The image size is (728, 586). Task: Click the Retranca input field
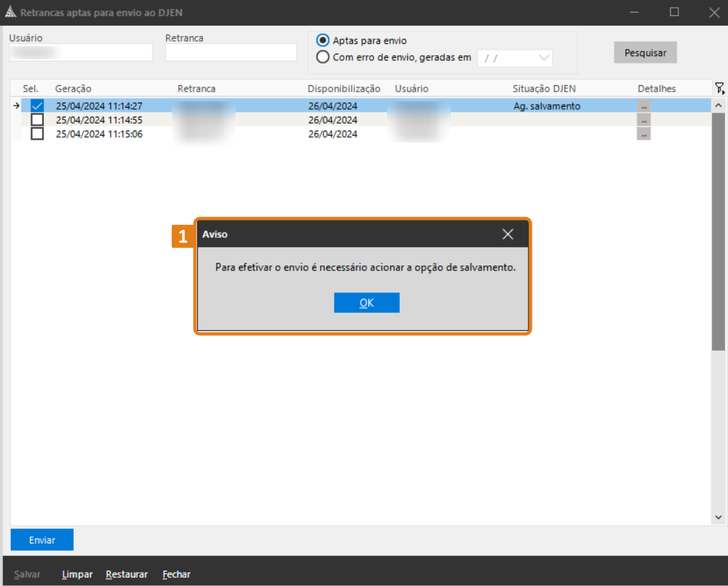coord(231,52)
